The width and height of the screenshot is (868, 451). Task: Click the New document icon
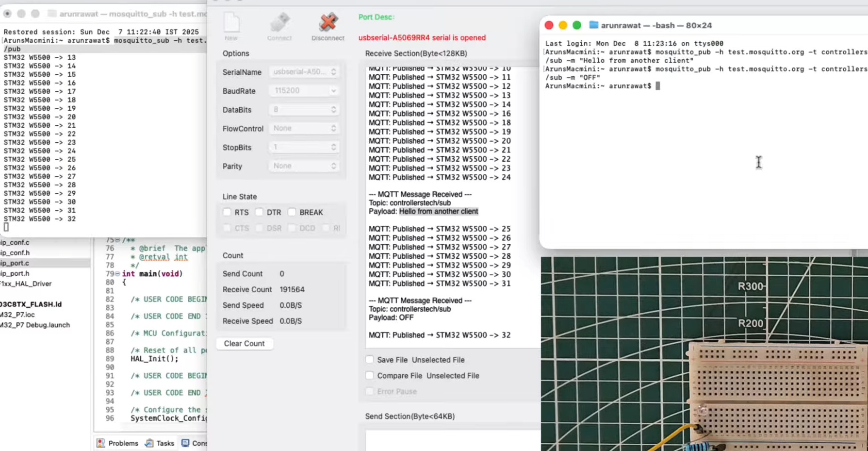tap(231, 23)
